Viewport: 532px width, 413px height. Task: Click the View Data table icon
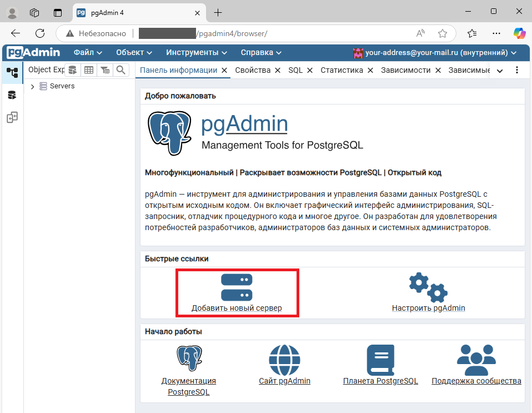click(x=89, y=70)
